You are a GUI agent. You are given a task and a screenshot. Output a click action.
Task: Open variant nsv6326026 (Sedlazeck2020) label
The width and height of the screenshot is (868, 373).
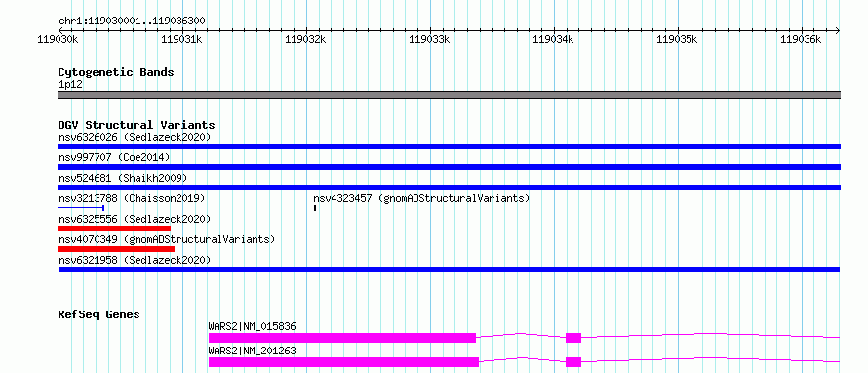(135, 137)
